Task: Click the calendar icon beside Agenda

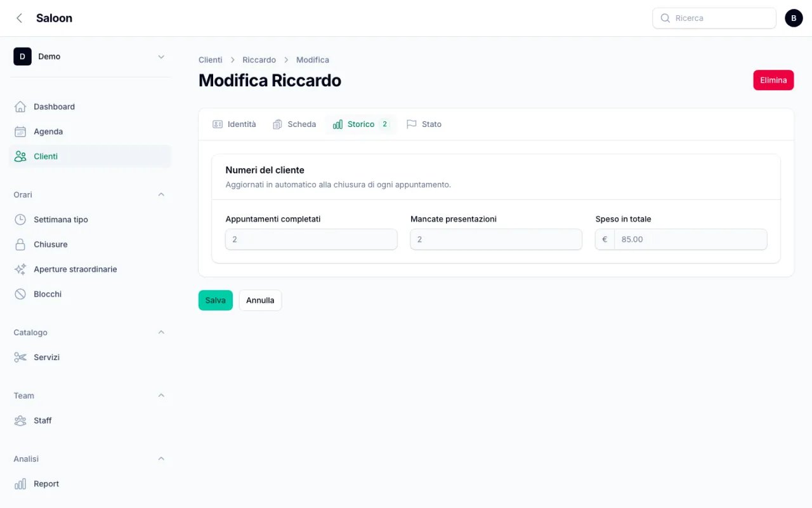Action: (20, 131)
